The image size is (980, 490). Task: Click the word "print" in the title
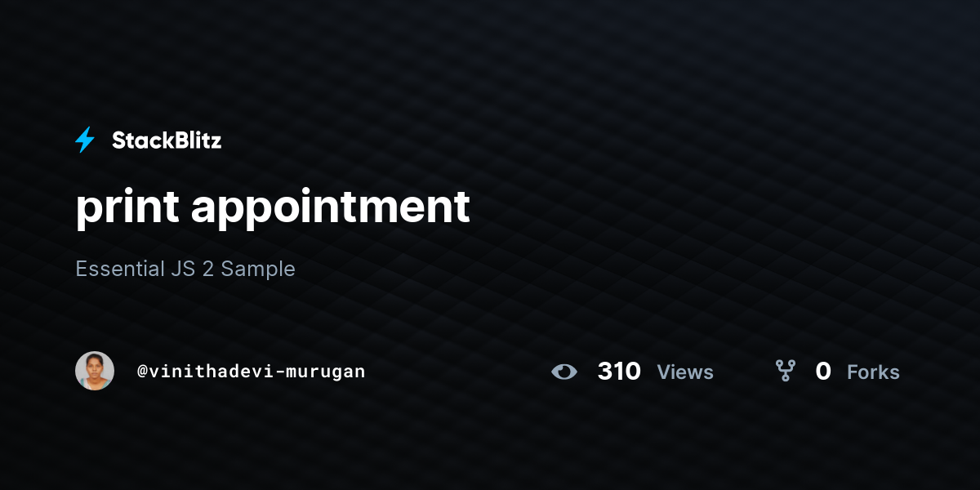(127, 207)
